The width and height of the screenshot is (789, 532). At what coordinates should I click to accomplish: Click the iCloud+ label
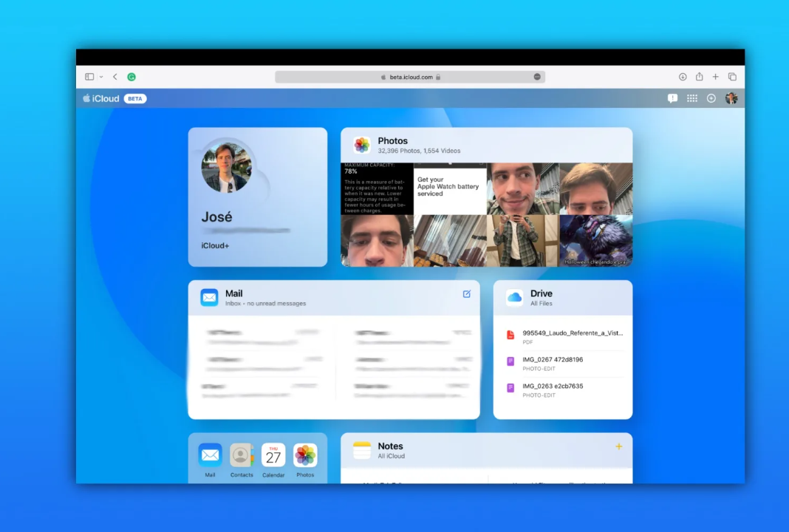(x=215, y=245)
